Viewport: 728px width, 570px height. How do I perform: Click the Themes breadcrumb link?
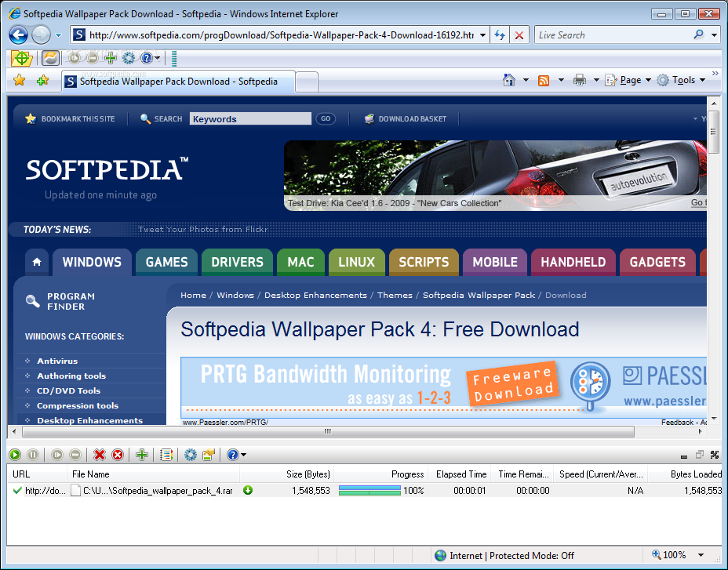[x=395, y=296]
